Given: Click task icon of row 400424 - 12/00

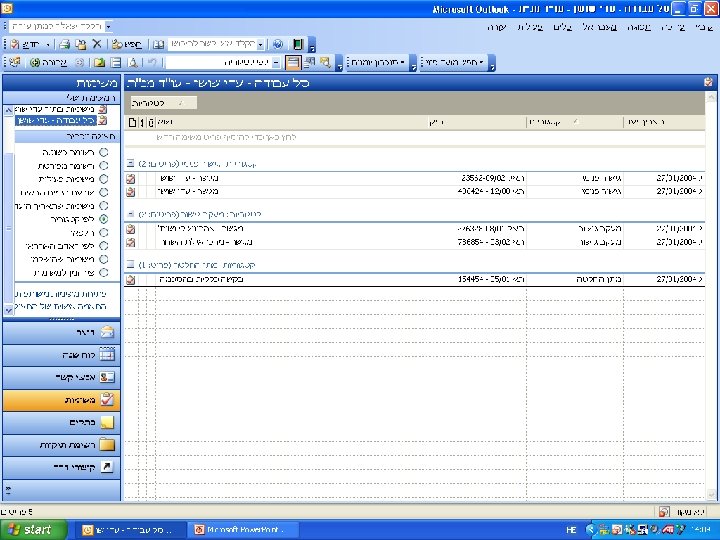Looking at the screenshot, I should pos(131,191).
